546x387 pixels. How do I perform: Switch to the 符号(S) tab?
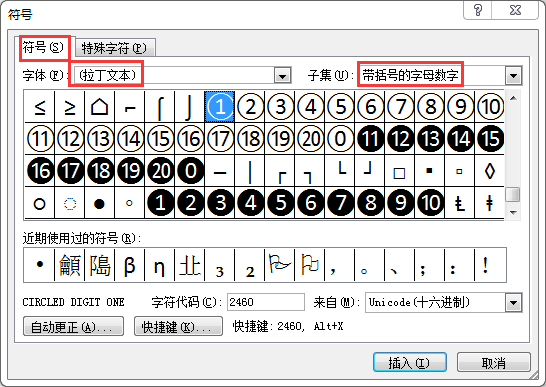tap(44, 47)
